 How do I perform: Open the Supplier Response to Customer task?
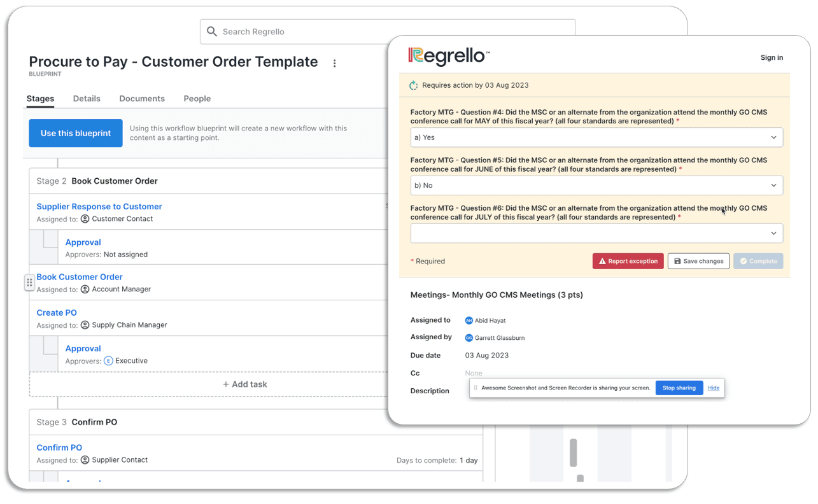[99, 206]
